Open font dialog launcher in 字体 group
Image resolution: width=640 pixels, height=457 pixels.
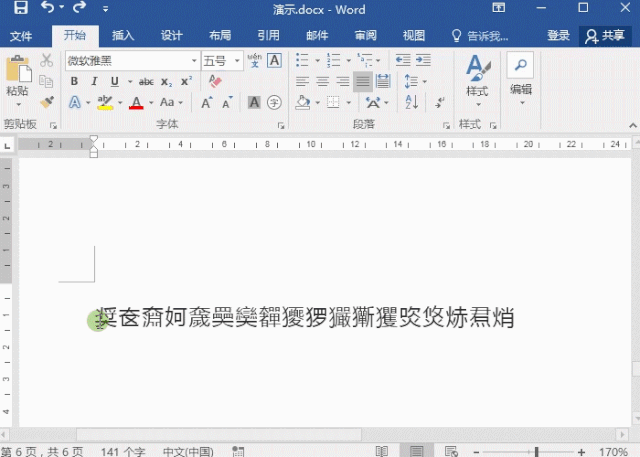(x=281, y=125)
